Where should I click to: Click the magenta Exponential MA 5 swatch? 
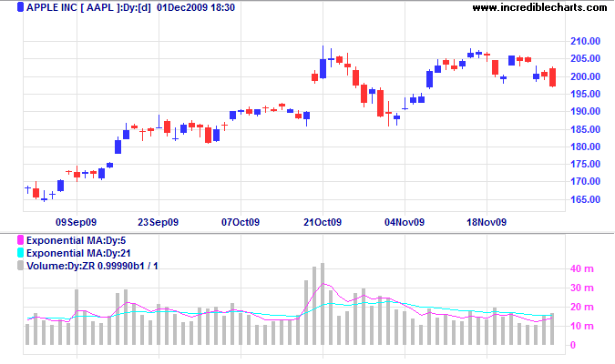20,240
